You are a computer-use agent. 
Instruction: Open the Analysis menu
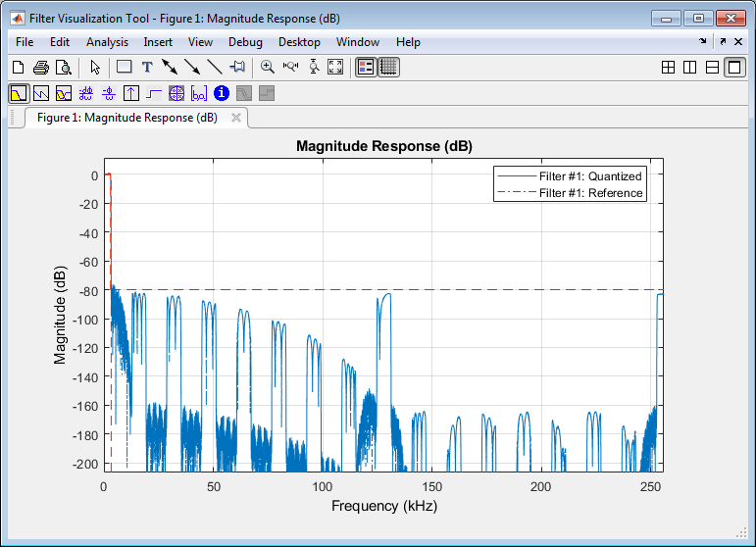(x=107, y=42)
